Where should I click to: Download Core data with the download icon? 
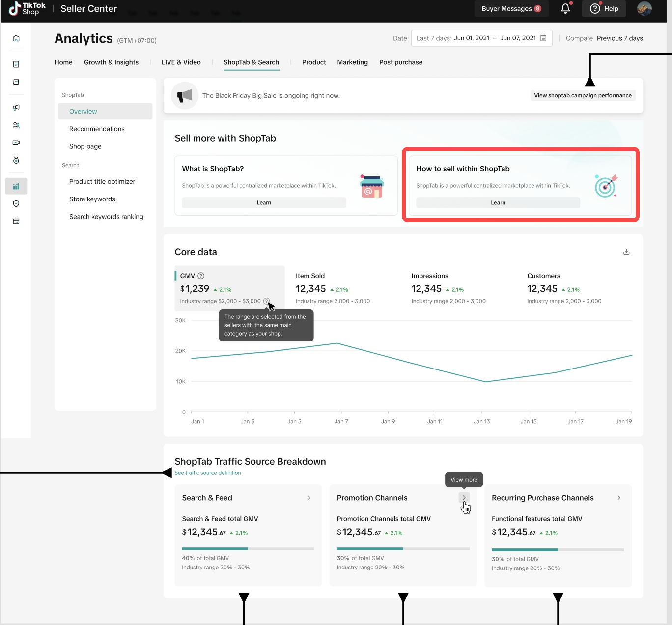626,252
